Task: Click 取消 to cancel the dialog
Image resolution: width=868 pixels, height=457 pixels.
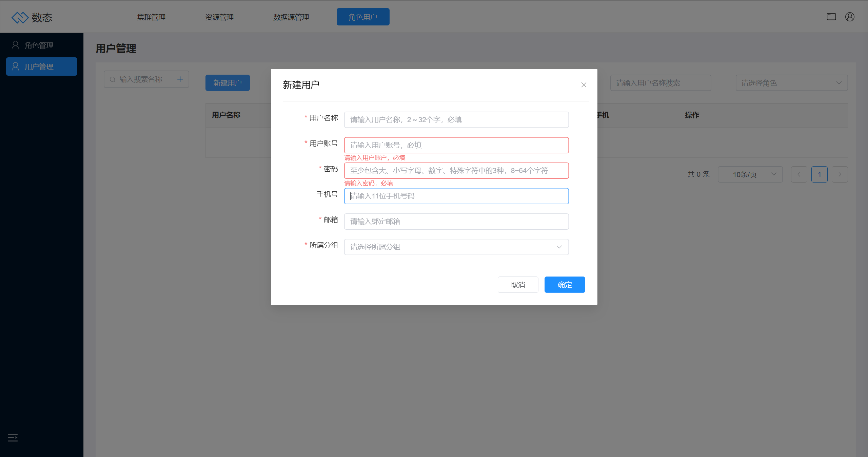Action: [518, 285]
